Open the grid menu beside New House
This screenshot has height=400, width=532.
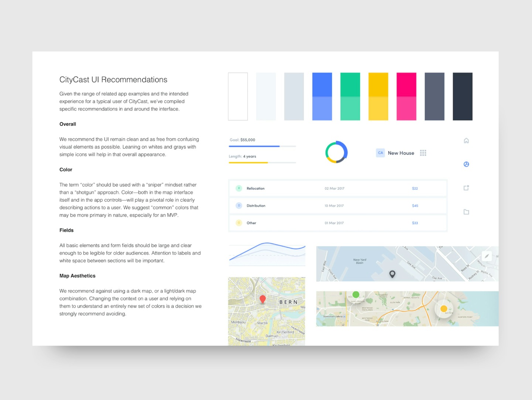pyautogui.click(x=423, y=153)
